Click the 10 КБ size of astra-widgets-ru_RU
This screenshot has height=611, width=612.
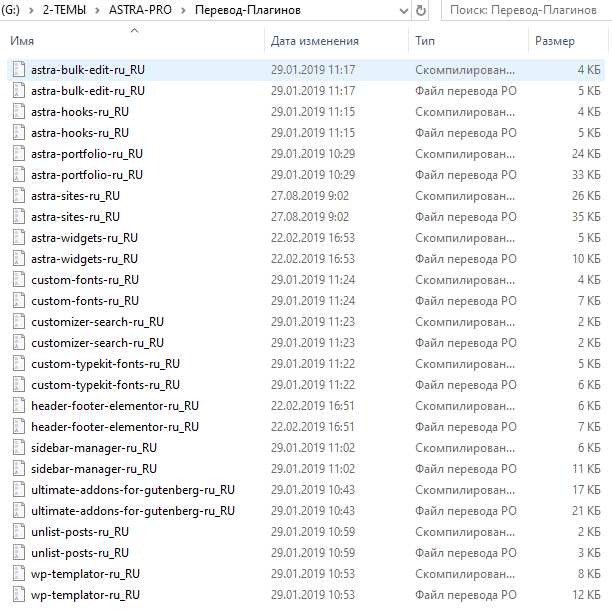pyautogui.click(x=586, y=259)
